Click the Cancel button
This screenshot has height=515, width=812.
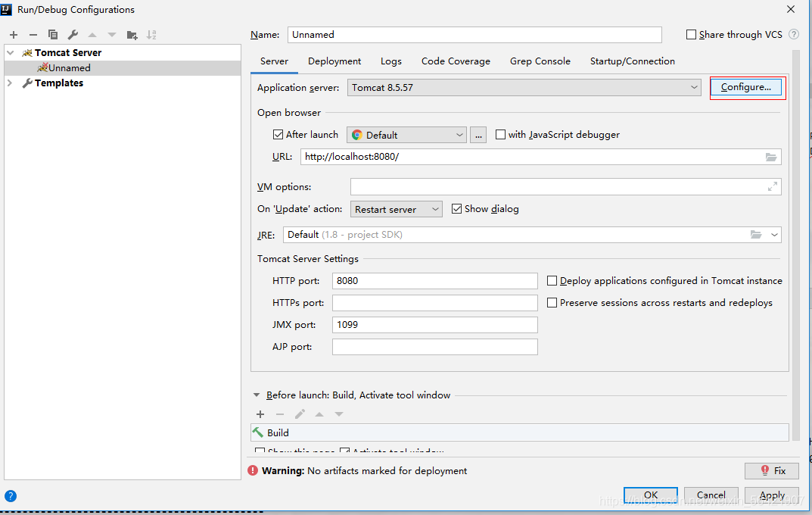711,495
